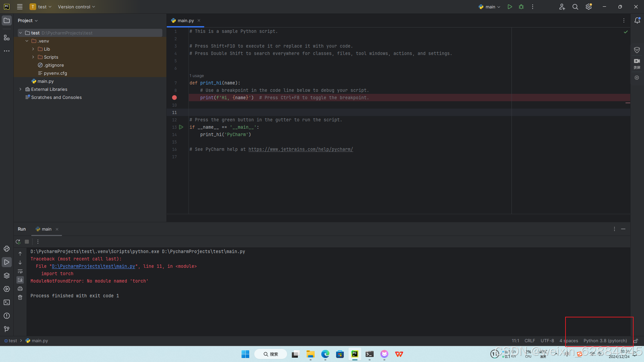Open PyCharm from the Windows taskbar

(355, 354)
